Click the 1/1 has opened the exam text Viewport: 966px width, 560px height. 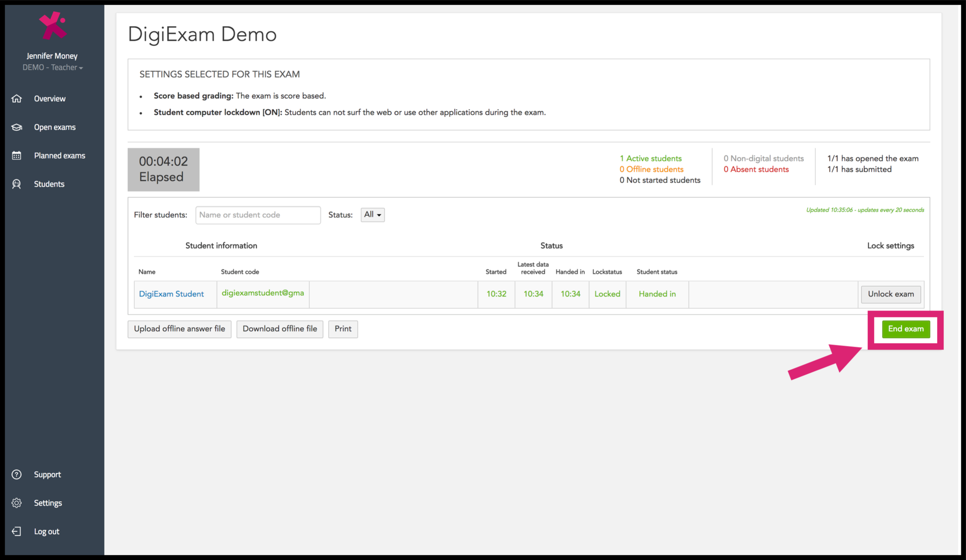pos(873,158)
